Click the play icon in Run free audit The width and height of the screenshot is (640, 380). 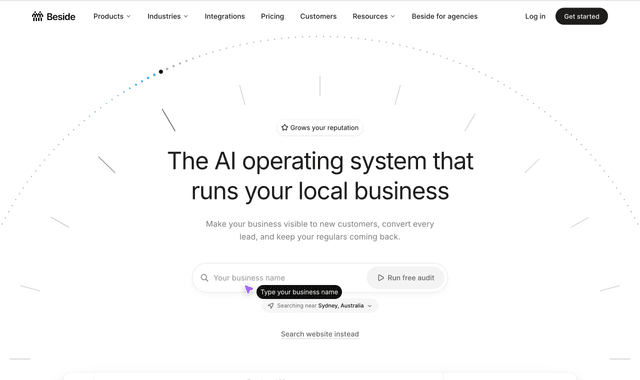380,278
